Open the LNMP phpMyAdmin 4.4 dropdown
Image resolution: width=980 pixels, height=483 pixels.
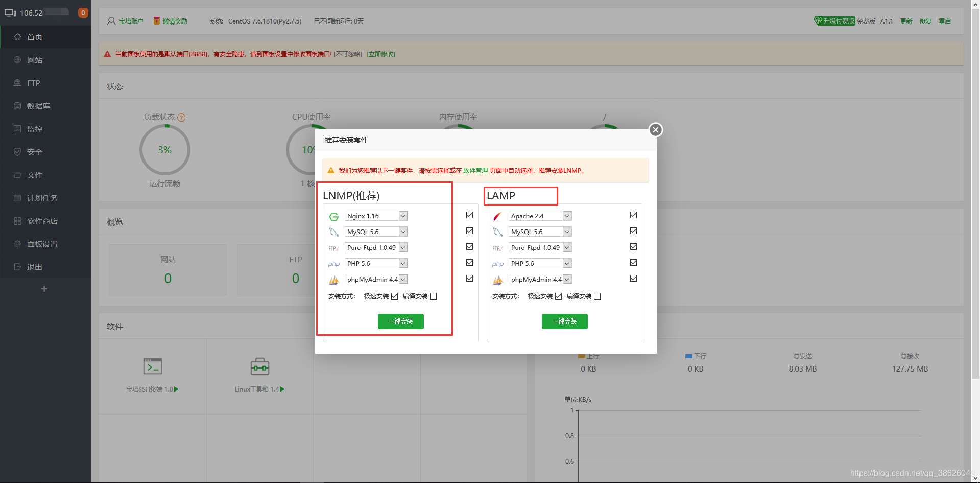[x=376, y=280]
